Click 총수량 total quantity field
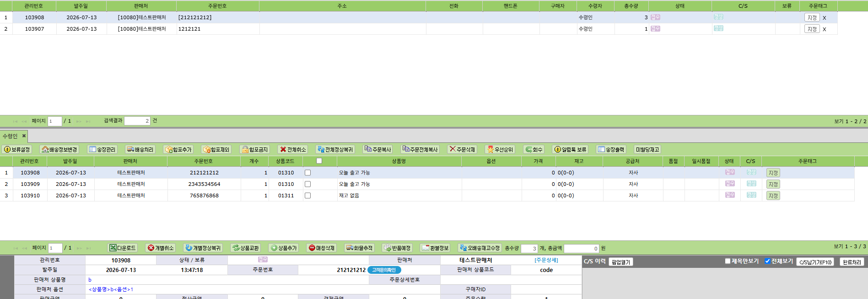The height and width of the screenshot is (299, 868). pos(529,248)
